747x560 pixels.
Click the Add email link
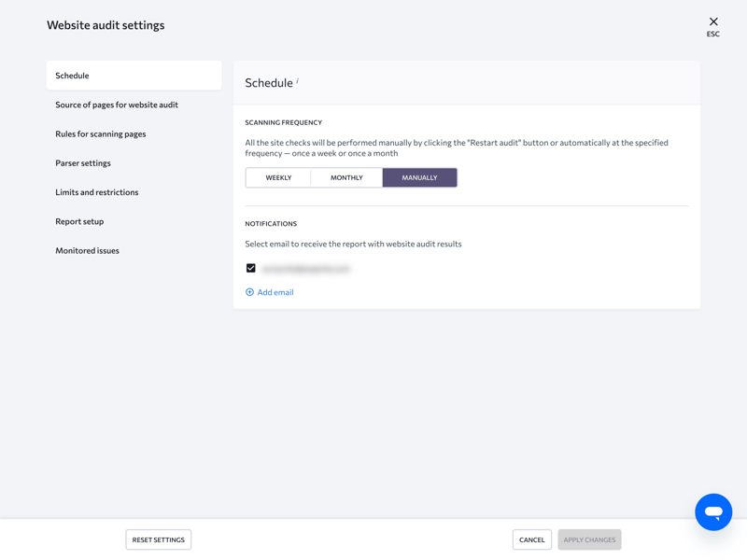coord(275,292)
